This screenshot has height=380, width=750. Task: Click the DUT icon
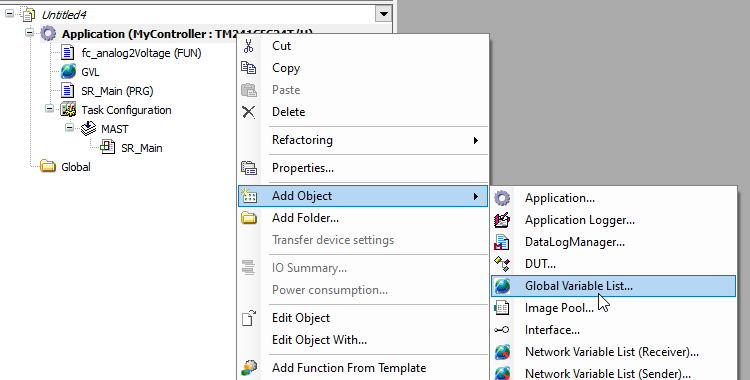click(502, 264)
